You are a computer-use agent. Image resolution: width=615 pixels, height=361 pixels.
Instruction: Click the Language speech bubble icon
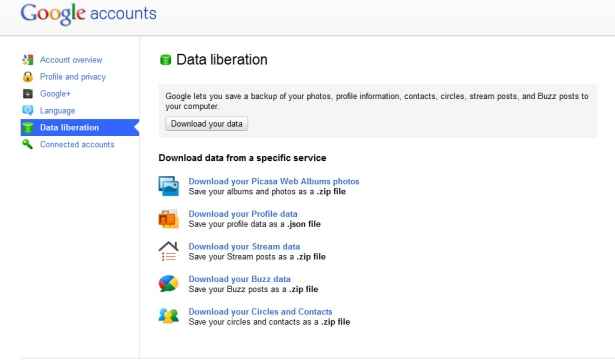(x=28, y=110)
